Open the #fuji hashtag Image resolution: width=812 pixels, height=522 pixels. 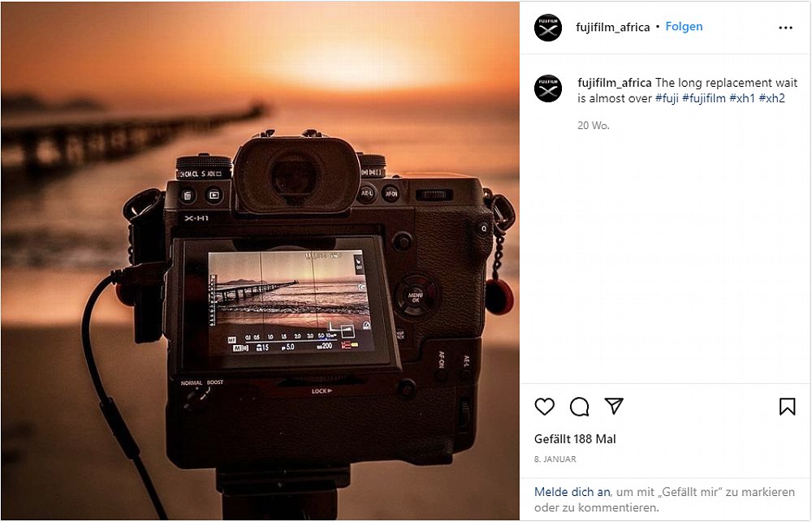(667, 98)
